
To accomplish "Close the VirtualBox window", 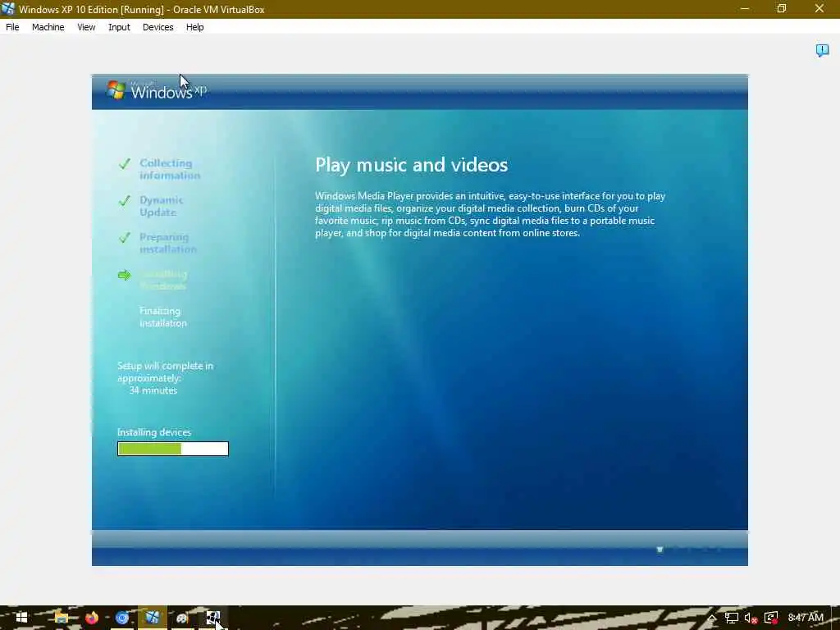I will 819,8.
